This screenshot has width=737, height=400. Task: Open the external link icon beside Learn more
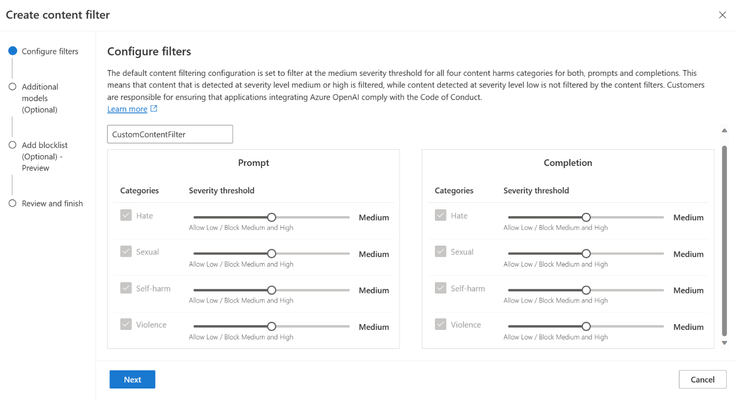coord(154,109)
